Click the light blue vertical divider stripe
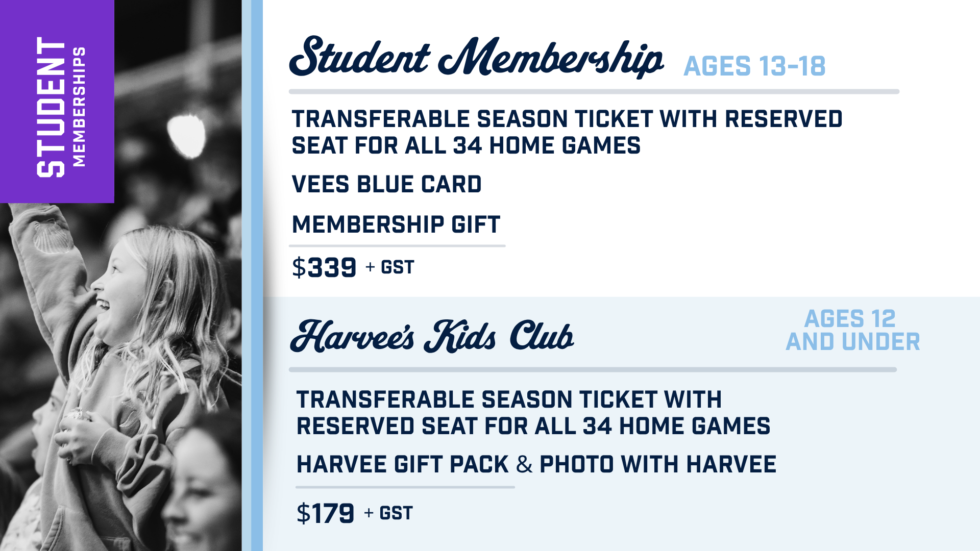The height and width of the screenshot is (551, 980). (x=252, y=275)
